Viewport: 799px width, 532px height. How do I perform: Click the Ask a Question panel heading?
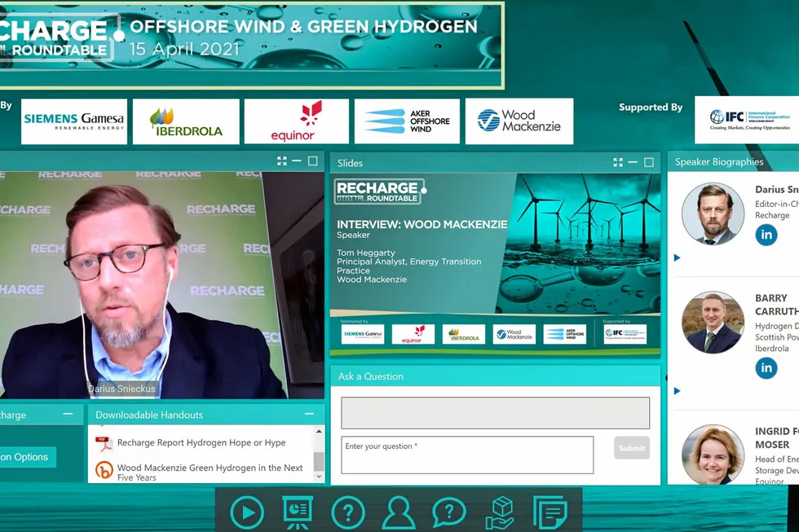click(370, 376)
